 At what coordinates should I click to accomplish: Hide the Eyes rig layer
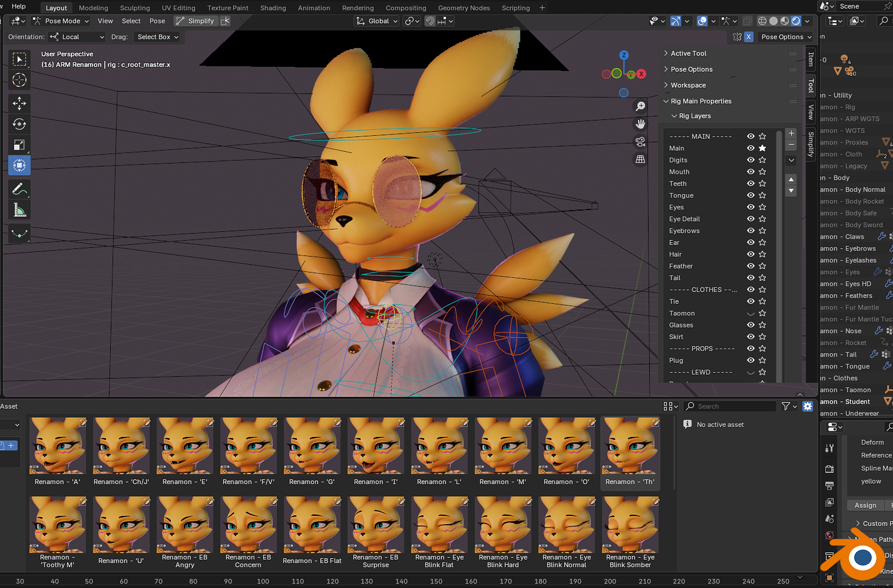point(750,207)
